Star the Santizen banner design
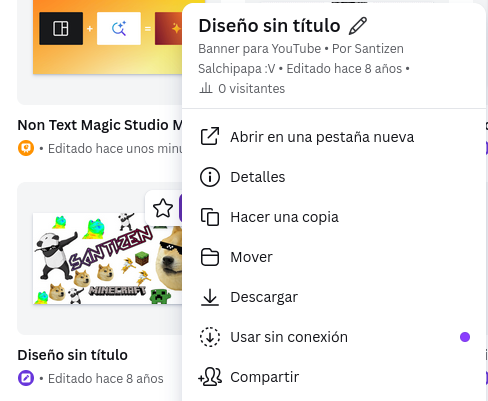The image size is (488, 401). 163,208
